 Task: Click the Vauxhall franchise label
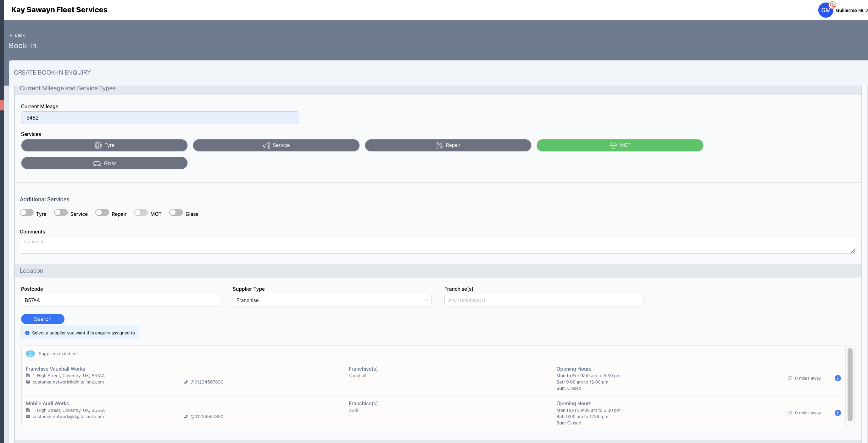pos(357,376)
